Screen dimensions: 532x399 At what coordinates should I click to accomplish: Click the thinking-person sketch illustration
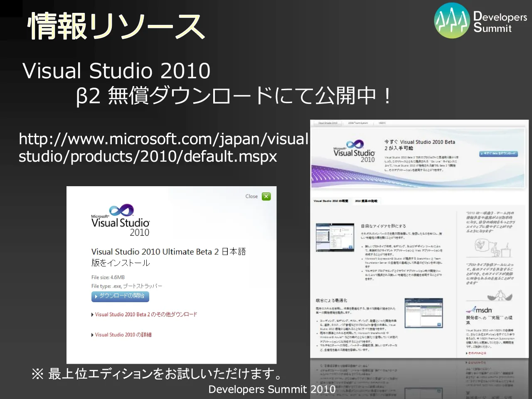493,248
